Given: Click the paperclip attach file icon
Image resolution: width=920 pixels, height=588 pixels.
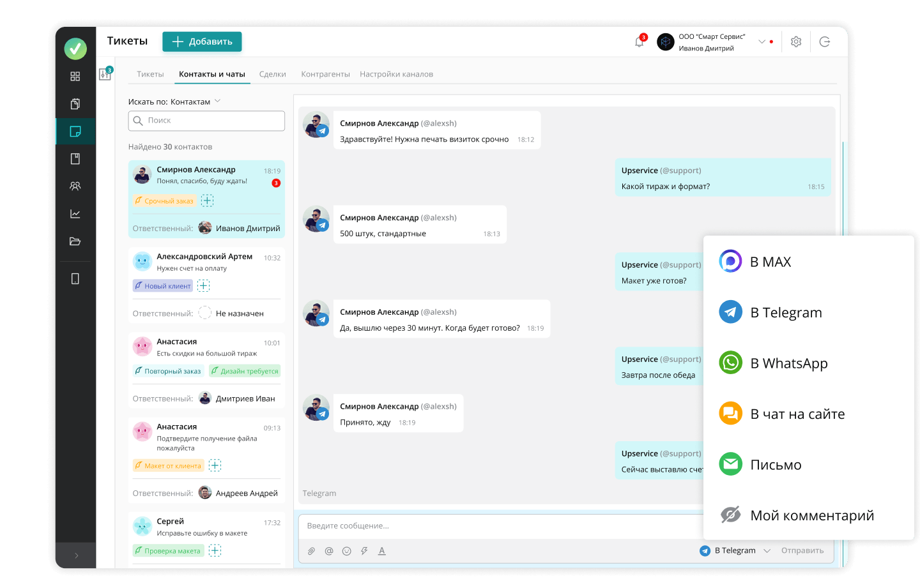Looking at the screenshot, I should click(311, 551).
